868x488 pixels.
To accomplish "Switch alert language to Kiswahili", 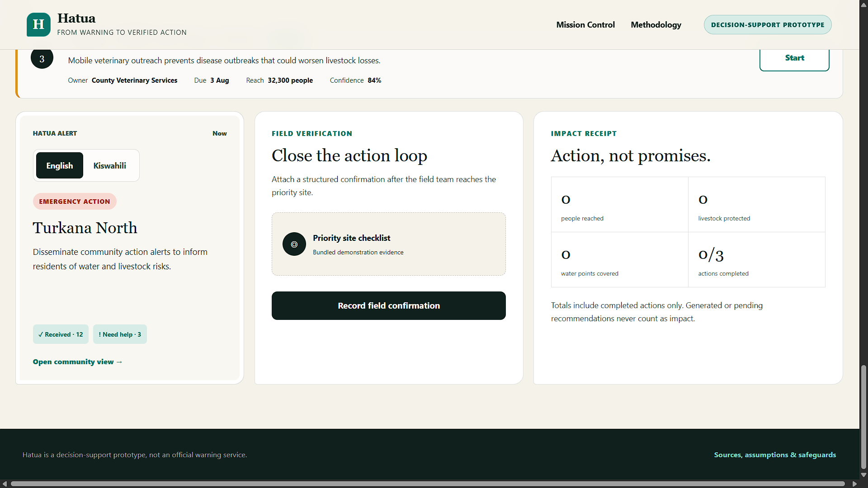I will pyautogui.click(x=110, y=165).
